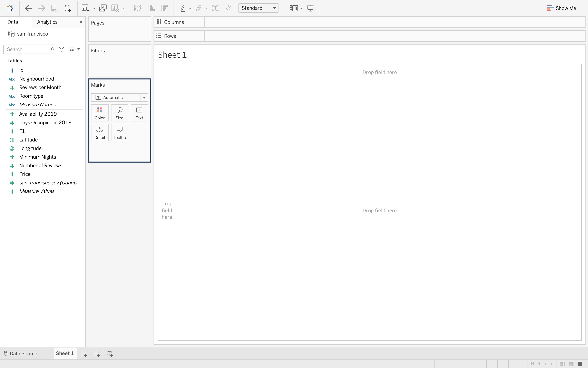The width and height of the screenshot is (588, 368).
Task: Undo using the back arrow
Action: point(28,8)
